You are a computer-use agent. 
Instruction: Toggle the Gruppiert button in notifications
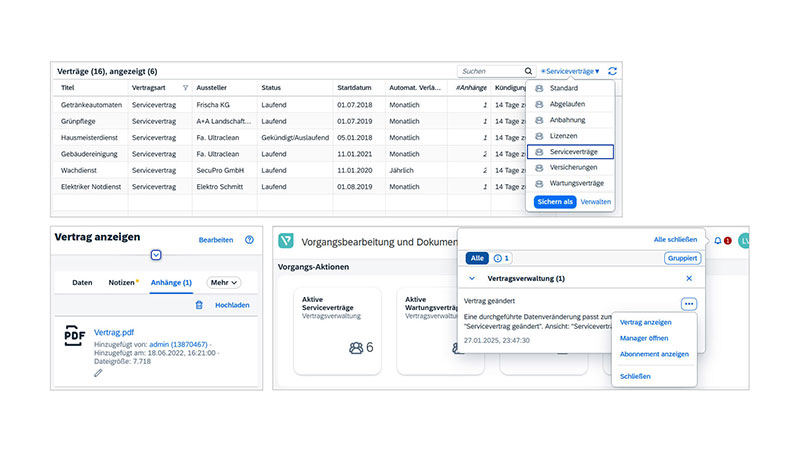(681, 258)
